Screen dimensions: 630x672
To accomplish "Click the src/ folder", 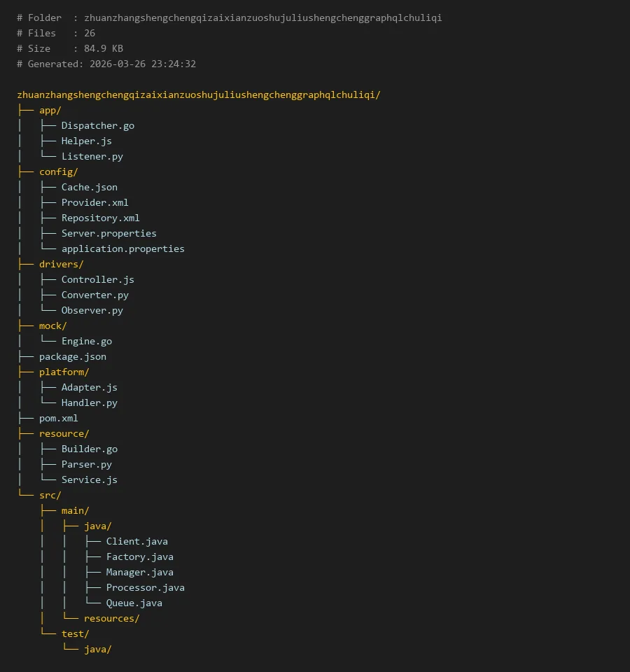I will pyautogui.click(x=50, y=496).
